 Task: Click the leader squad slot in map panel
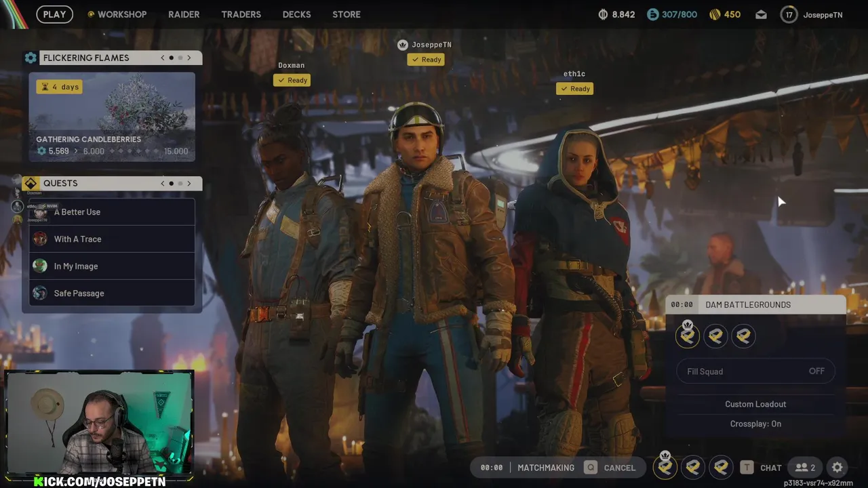click(688, 335)
